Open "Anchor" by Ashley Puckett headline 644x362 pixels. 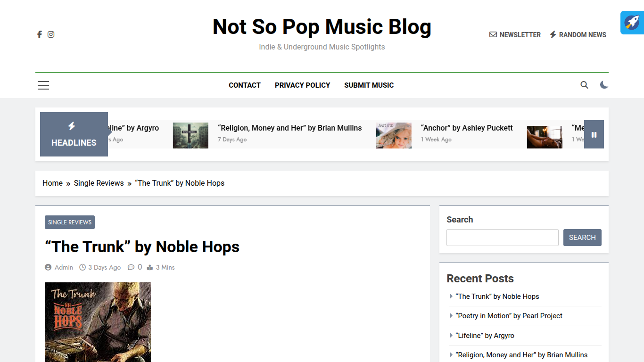[x=466, y=128]
